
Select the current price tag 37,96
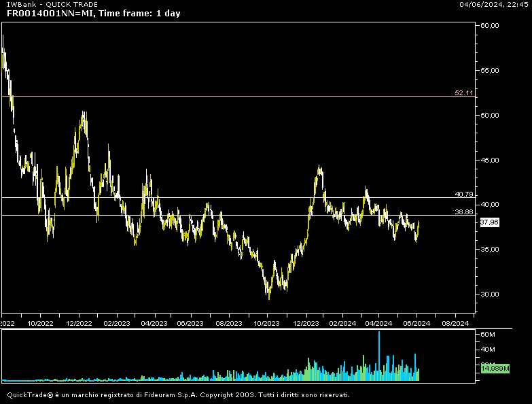coord(490,222)
